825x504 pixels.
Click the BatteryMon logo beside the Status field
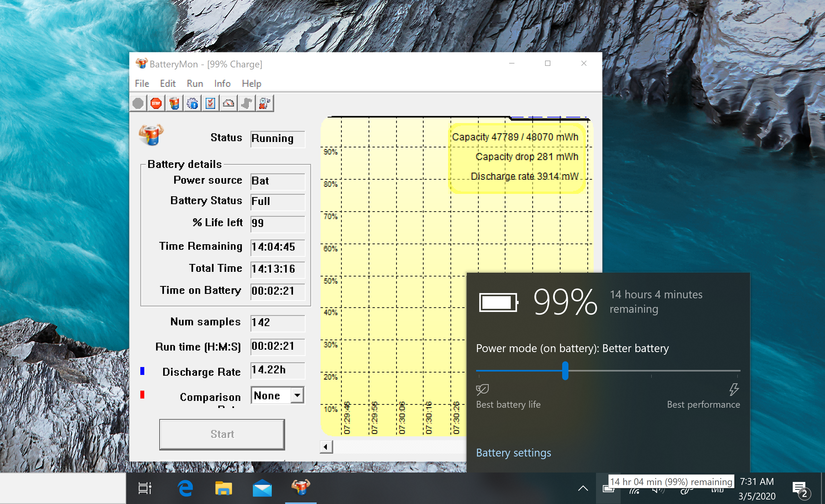[x=151, y=135]
